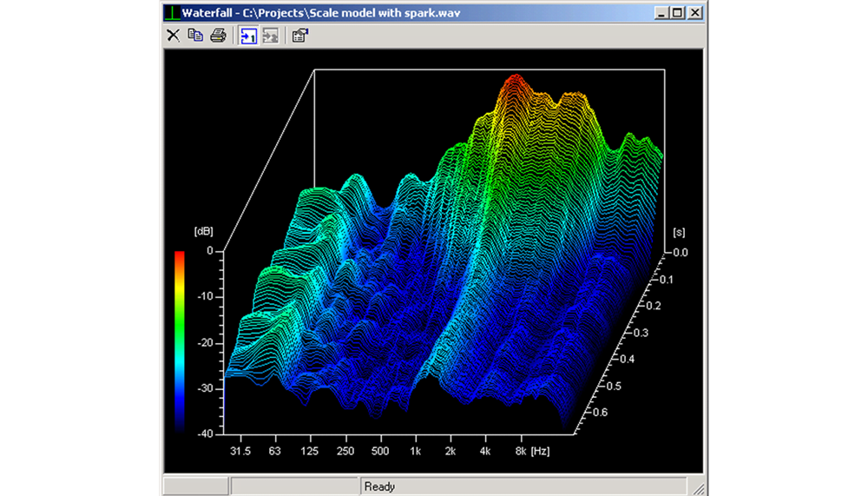The height and width of the screenshot is (496, 868).
Task: Click the resize grip in the status bar corner
Action: (x=699, y=488)
